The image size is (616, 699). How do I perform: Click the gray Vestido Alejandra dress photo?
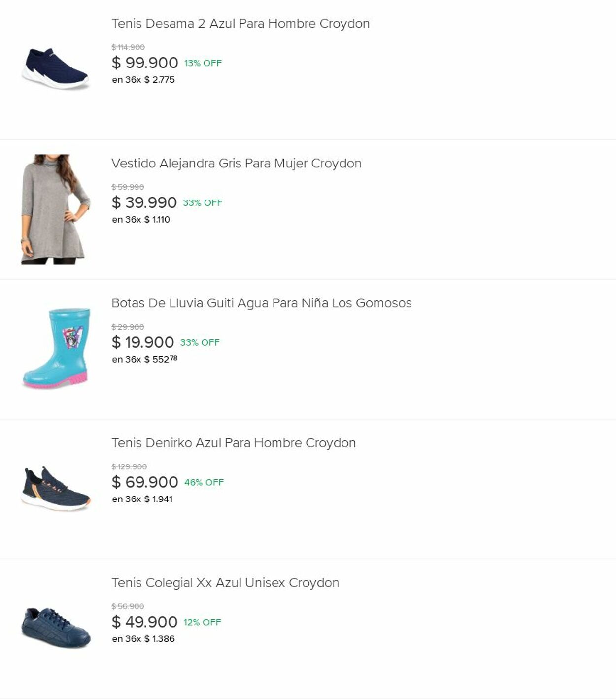[55, 209]
